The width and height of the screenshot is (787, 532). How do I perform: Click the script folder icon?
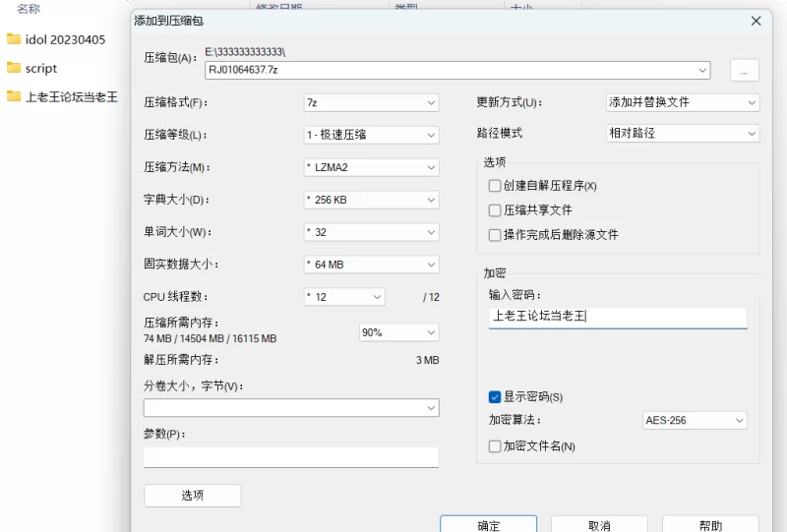[x=14, y=68]
